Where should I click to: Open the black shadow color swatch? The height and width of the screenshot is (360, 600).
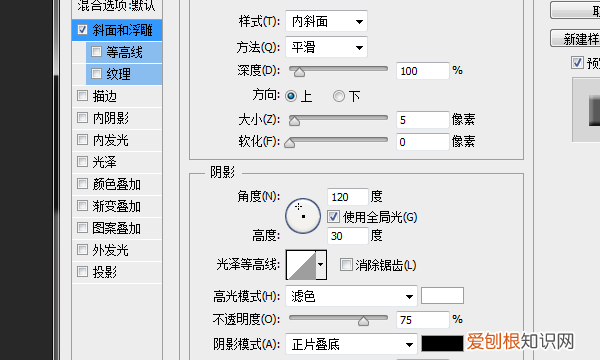(442, 343)
